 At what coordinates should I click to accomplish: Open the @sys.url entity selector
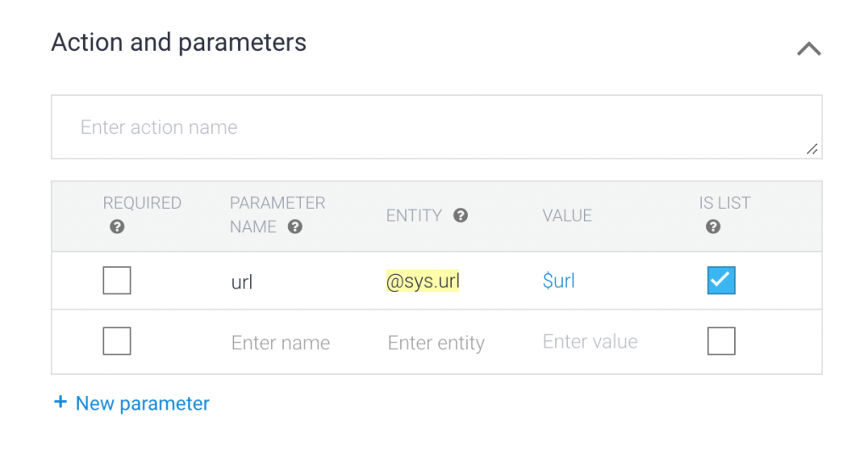coord(422,282)
